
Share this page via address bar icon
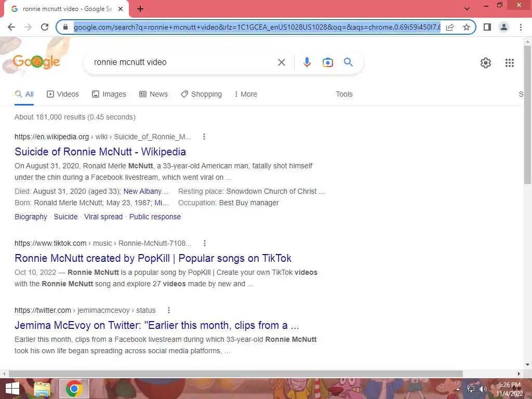click(x=450, y=27)
